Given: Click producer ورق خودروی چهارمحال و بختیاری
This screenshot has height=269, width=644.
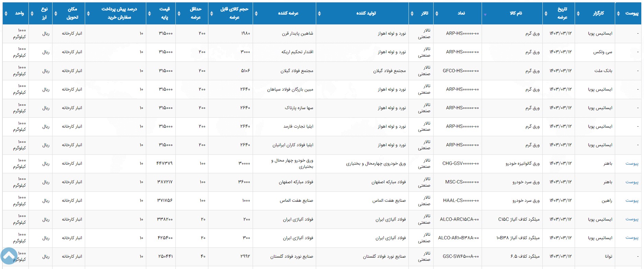Looking at the screenshot, I should click(x=376, y=163).
